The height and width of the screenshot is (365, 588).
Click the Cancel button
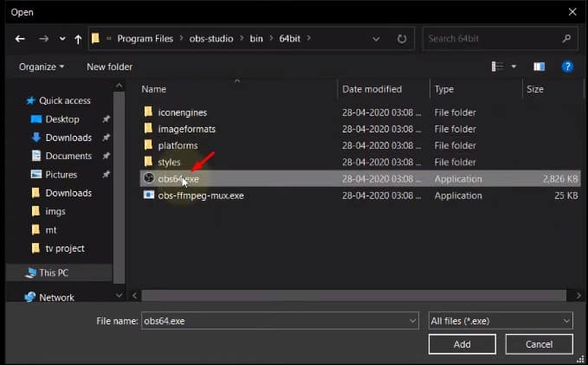pos(539,344)
